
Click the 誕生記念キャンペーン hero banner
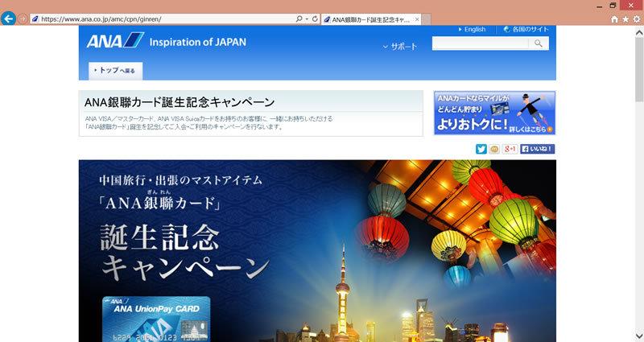pos(317,251)
